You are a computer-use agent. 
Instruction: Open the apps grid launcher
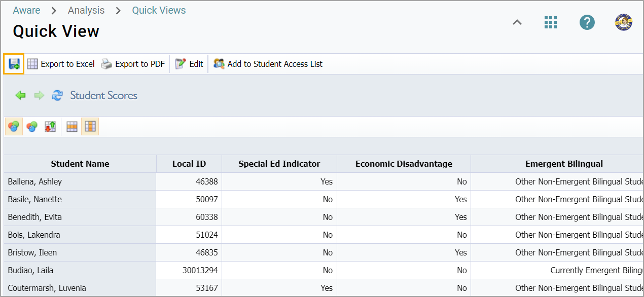(551, 22)
